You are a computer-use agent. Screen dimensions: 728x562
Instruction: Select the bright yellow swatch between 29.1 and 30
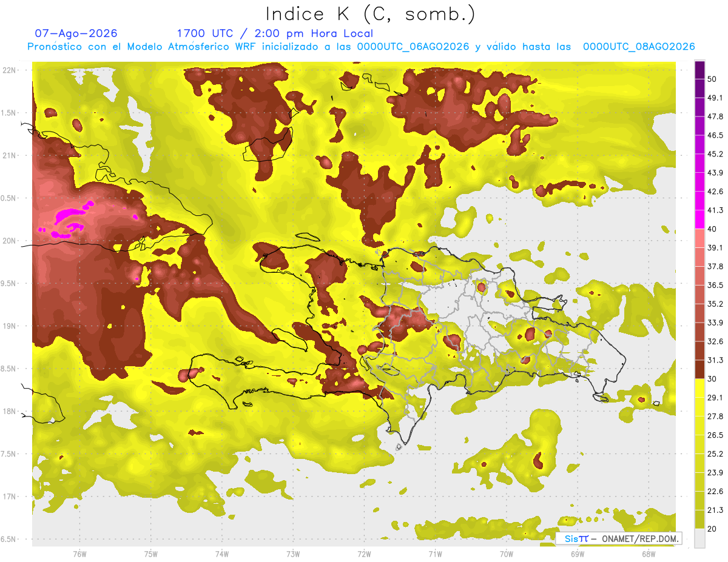tap(699, 388)
